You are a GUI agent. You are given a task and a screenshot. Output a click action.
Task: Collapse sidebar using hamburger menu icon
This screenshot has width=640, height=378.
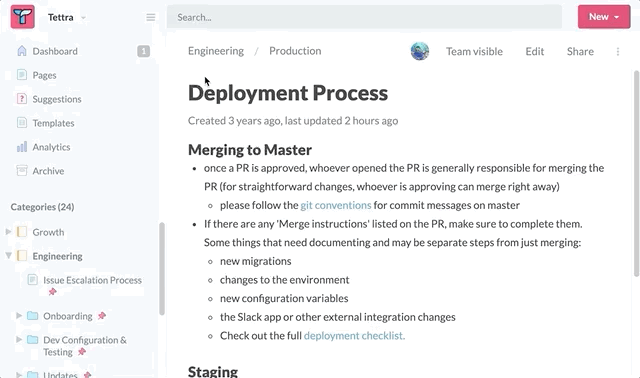click(151, 17)
